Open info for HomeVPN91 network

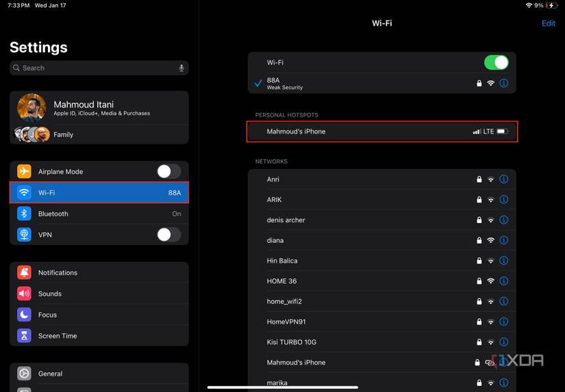pyautogui.click(x=504, y=322)
